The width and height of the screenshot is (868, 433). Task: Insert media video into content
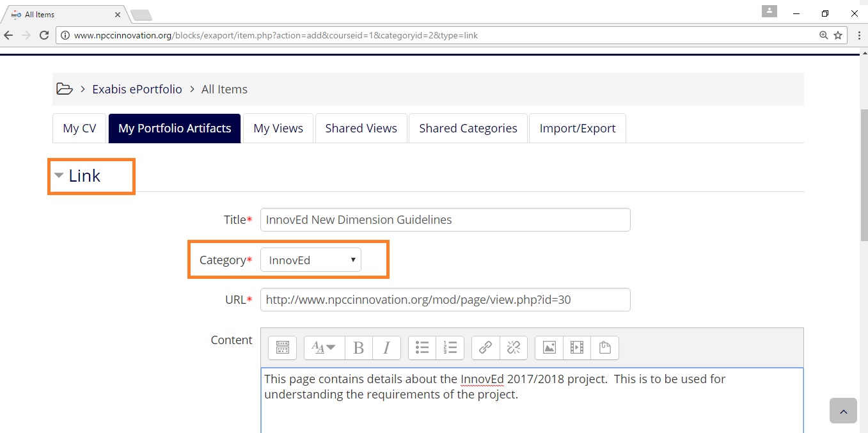(x=577, y=347)
